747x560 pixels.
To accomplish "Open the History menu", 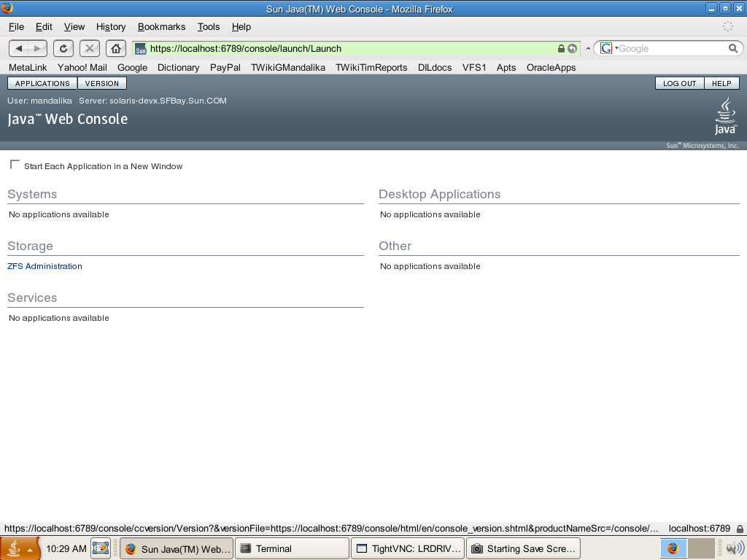I will [111, 27].
